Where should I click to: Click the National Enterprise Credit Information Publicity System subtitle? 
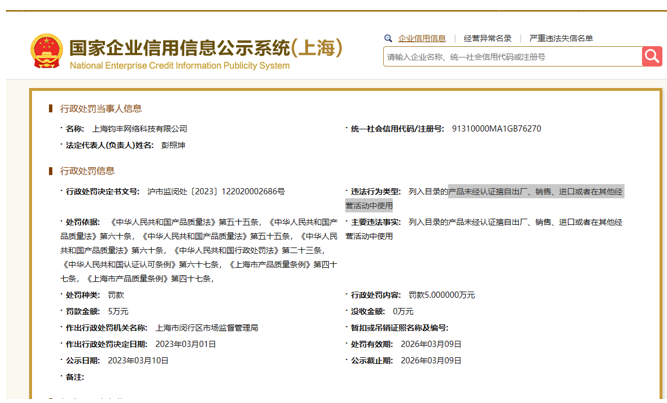point(180,66)
